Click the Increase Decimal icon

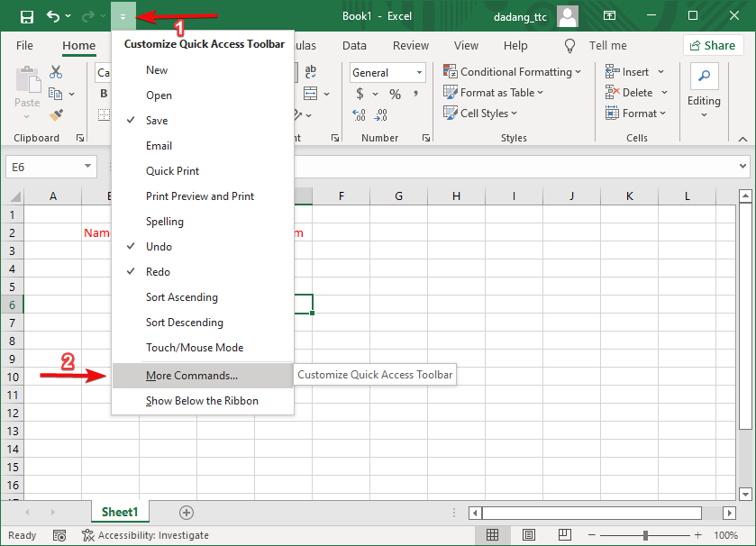pos(358,115)
